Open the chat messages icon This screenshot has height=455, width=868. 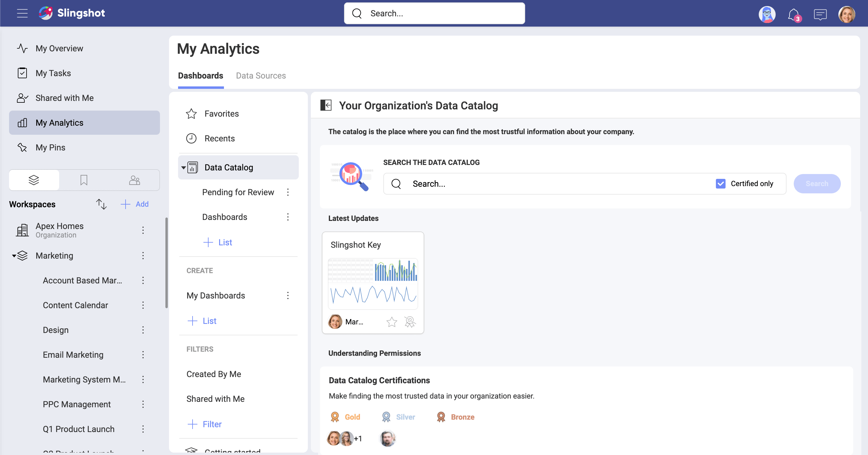[x=820, y=15]
